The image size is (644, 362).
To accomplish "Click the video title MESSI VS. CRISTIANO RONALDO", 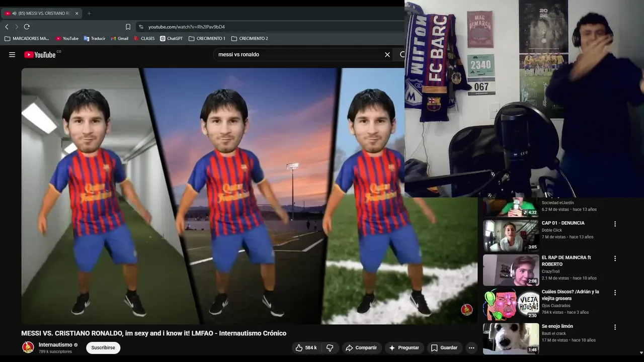I will 153,333.
